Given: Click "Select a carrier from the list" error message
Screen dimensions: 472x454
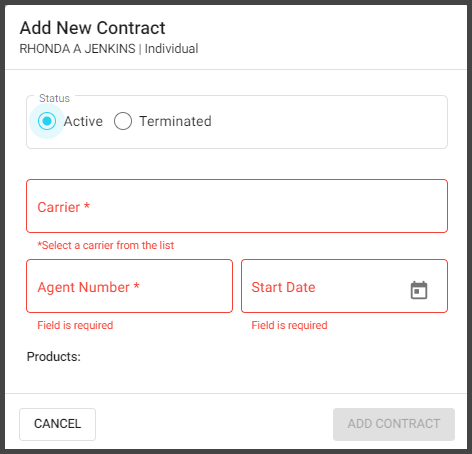Looking at the screenshot, I should click(x=106, y=245).
